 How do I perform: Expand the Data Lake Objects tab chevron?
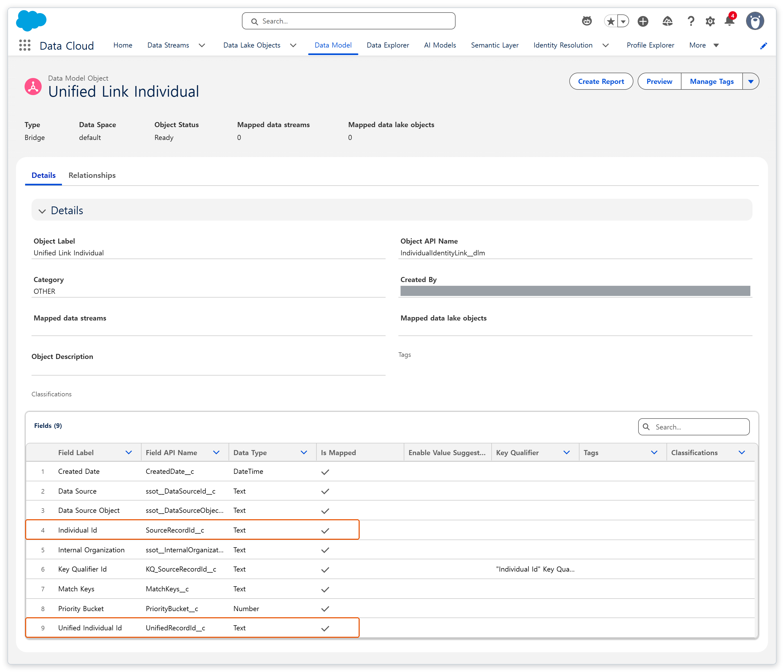coord(293,45)
